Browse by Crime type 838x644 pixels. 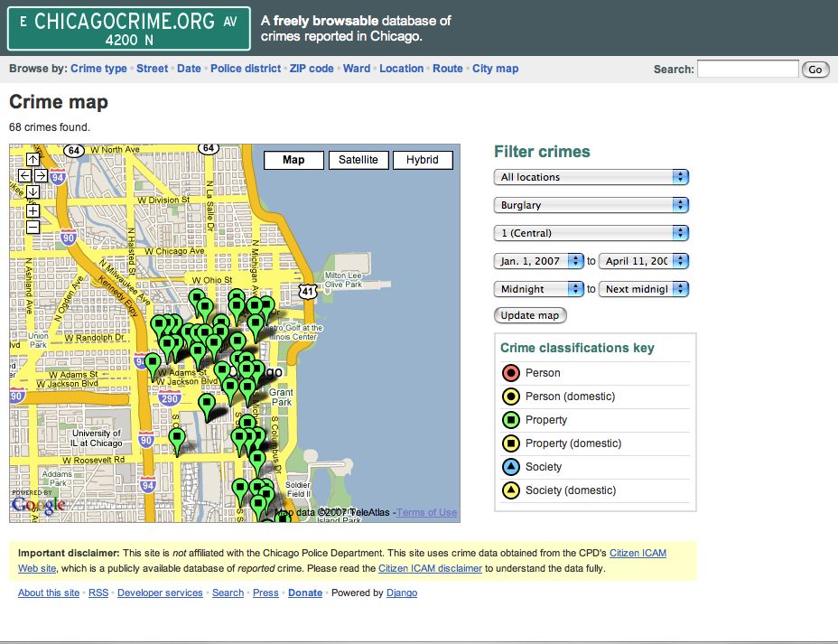point(98,69)
